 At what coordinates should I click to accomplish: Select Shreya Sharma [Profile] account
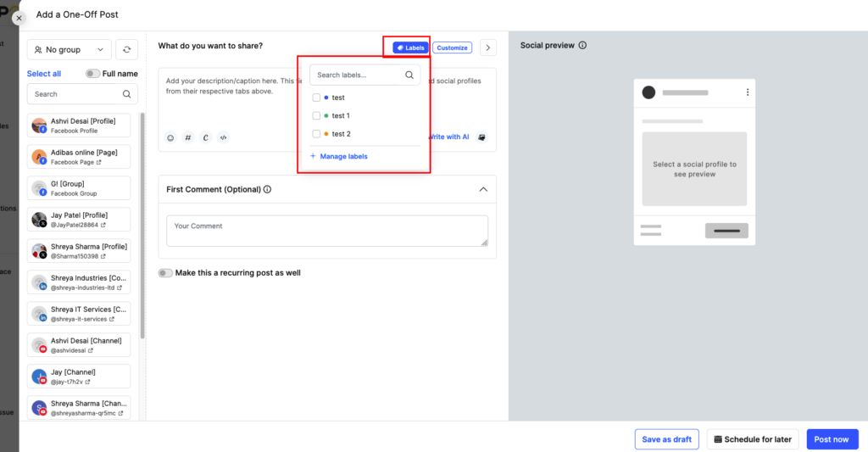[79, 251]
